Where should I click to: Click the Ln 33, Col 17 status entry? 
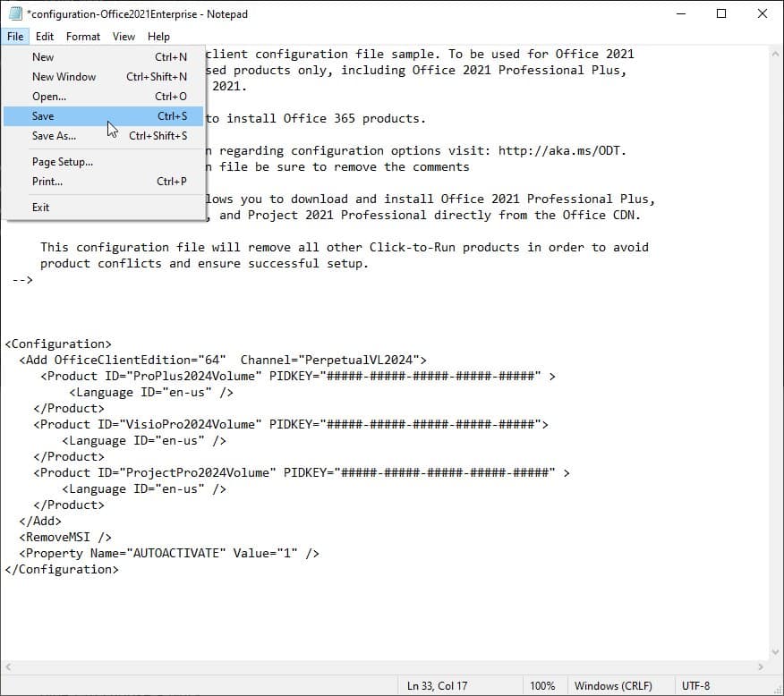tap(437, 686)
